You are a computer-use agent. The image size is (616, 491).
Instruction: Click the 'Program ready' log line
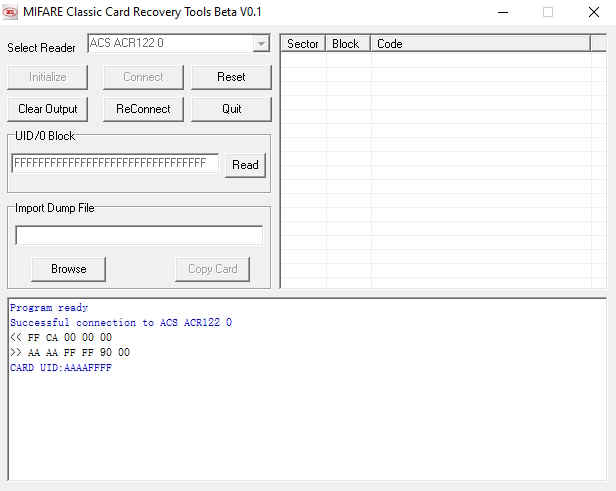pos(49,308)
